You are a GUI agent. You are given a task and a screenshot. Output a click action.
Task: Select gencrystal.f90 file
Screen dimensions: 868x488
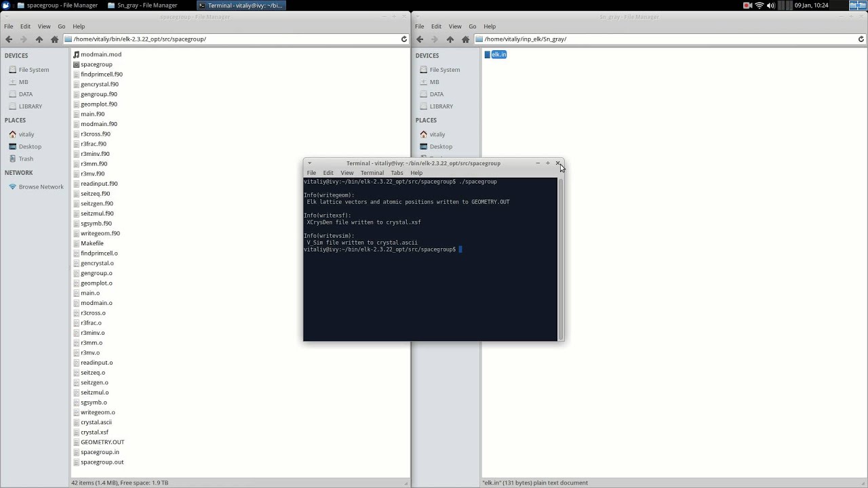coord(96,84)
